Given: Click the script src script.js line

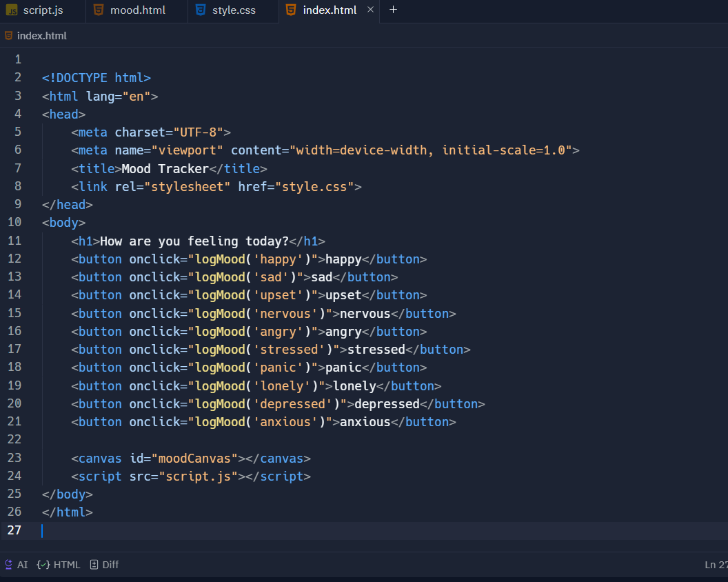Looking at the screenshot, I should point(191,476).
